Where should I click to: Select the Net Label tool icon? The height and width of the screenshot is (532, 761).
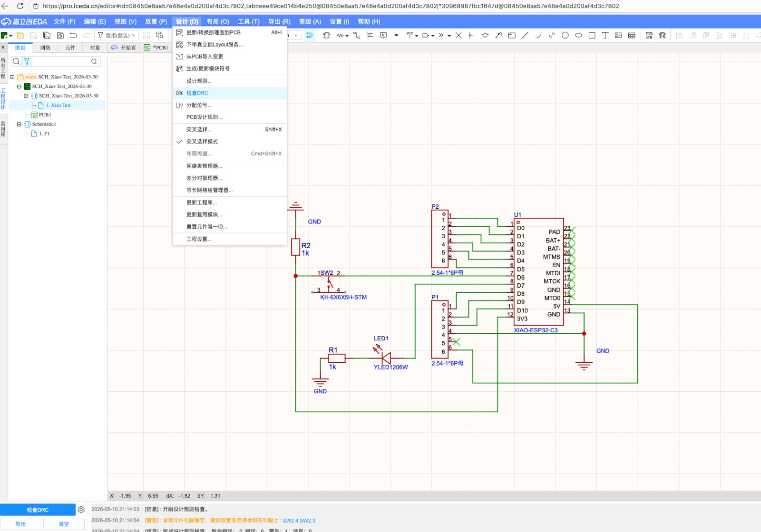click(x=383, y=35)
